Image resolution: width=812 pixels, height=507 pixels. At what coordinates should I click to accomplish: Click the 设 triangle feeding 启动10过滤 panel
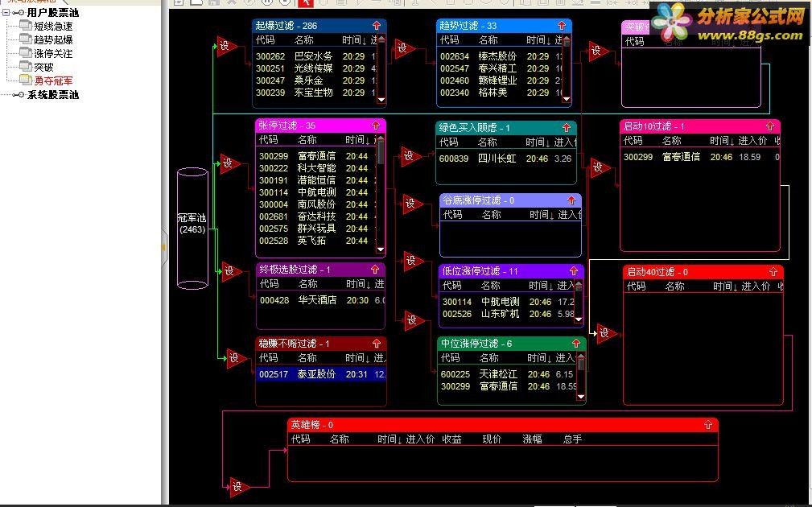point(600,167)
